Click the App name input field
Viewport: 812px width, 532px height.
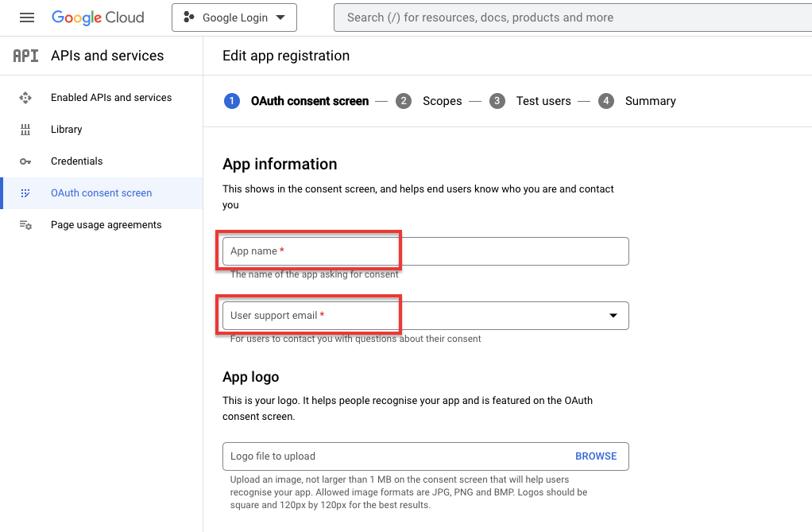pos(426,251)
